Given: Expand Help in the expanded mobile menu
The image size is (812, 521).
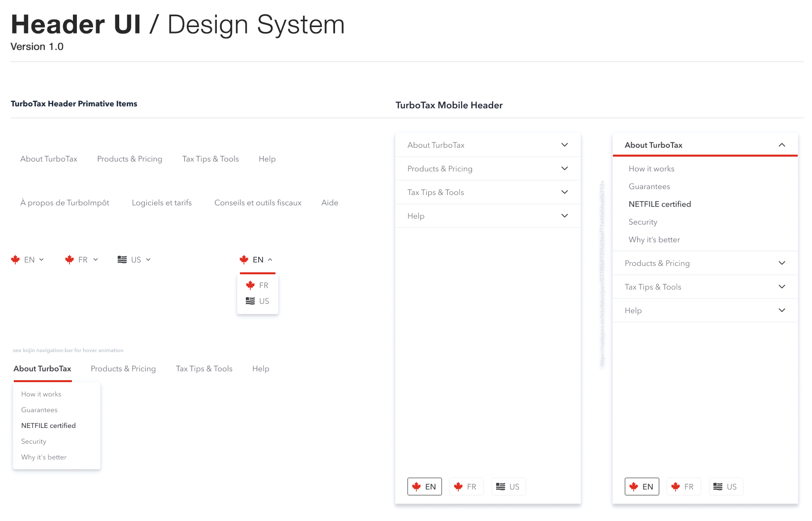Looking at the screenshot, I should click(x=782, y=310).
